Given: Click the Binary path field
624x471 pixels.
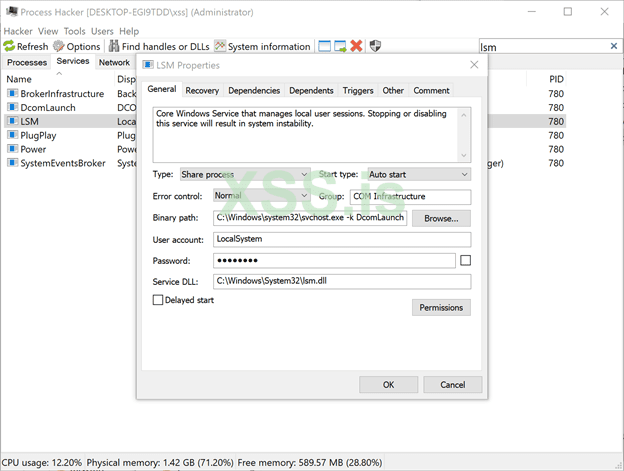Looking at the screenshot, I should click(310, 218).
